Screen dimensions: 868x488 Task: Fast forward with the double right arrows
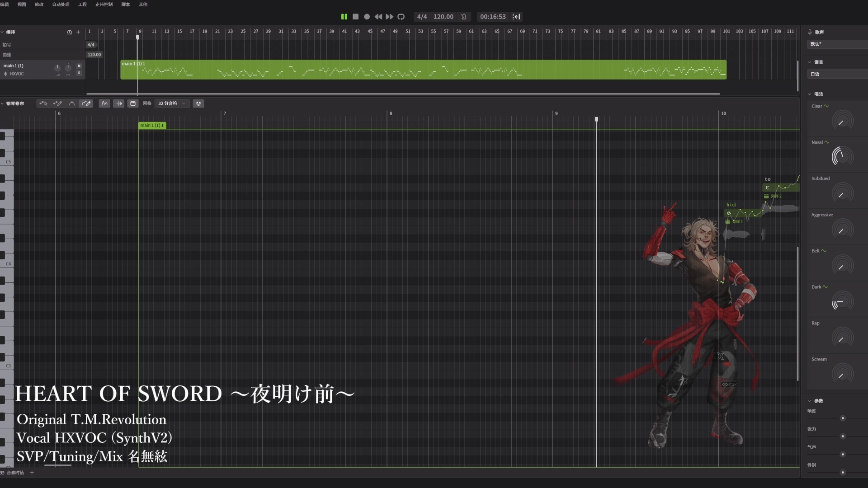[389, 17]
